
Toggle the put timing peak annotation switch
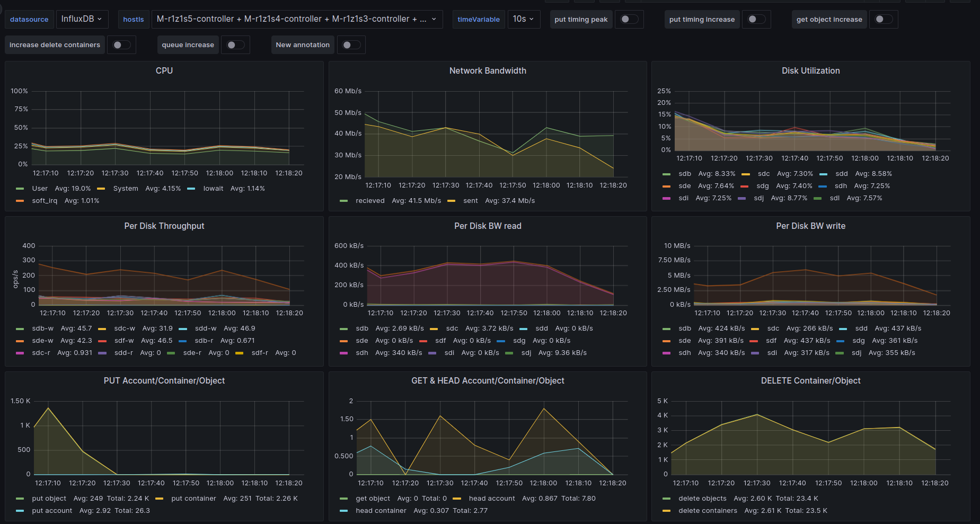click(x=629, y=19)
